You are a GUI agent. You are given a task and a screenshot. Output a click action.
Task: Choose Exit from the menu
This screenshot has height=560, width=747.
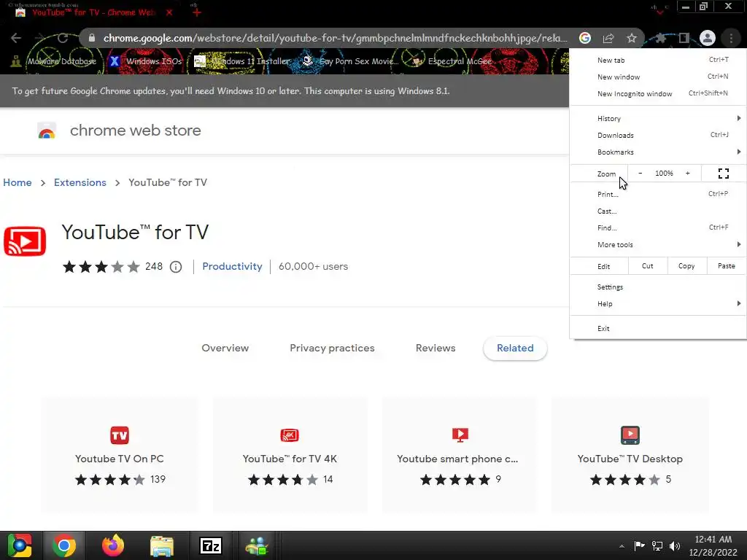[x=658, y=329]
